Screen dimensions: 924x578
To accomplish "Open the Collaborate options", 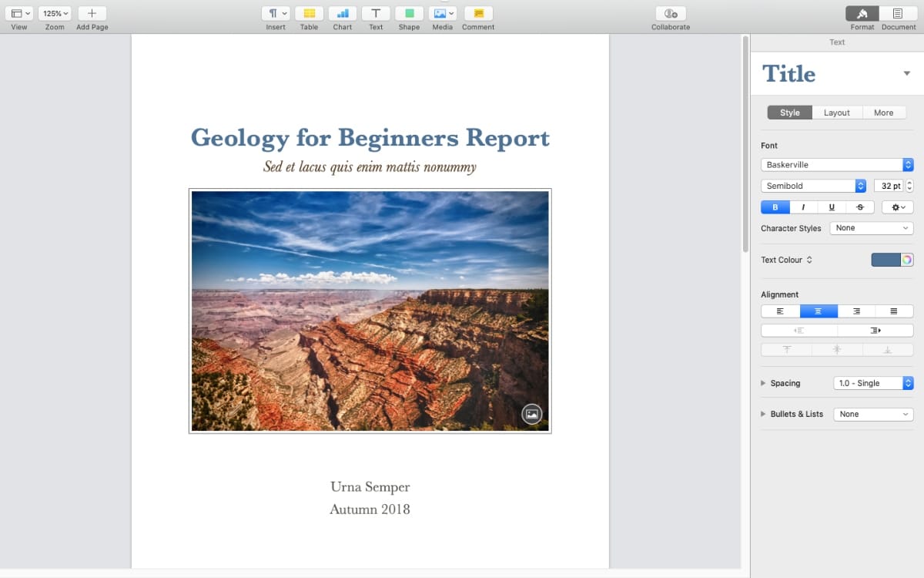I will 669,13.
